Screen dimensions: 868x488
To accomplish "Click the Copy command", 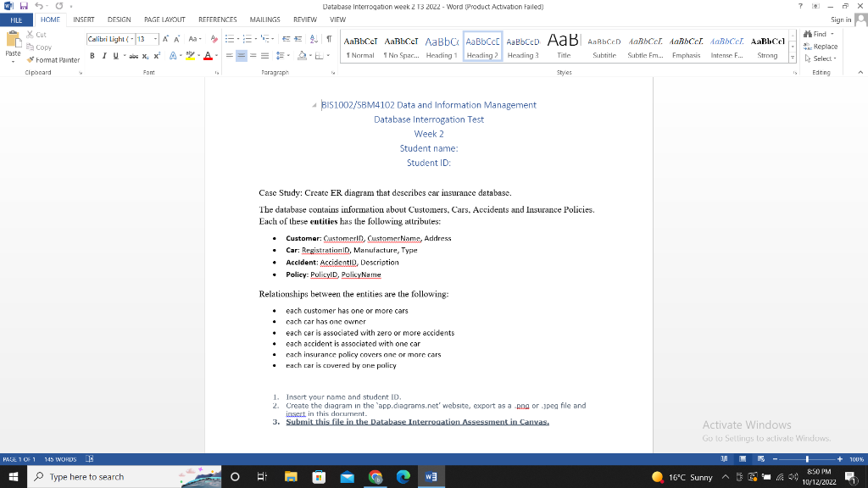I will pyautogui.click(x=39, y=47).
